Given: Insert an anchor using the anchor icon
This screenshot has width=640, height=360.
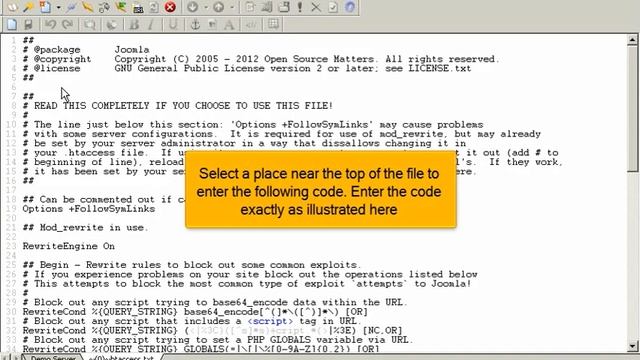Looking at the screenshot, I should (x=195, y=24).
